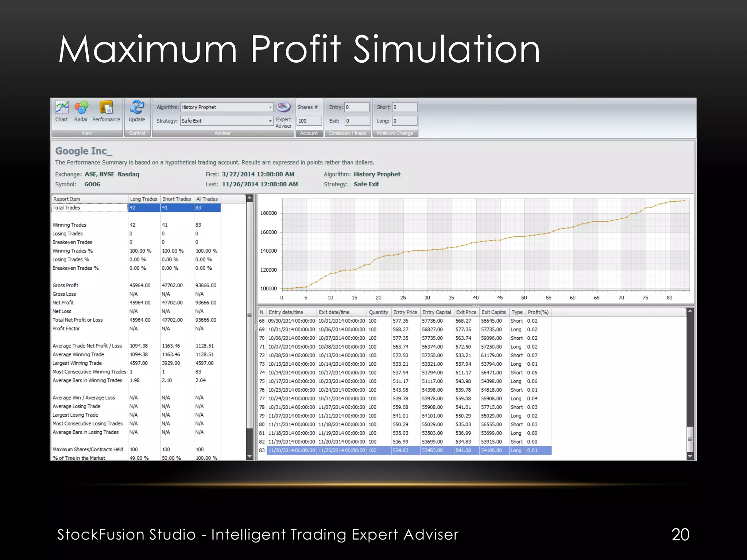Select the Net Profit row
This screenshot has width=747, height=560.
(136, 303)
